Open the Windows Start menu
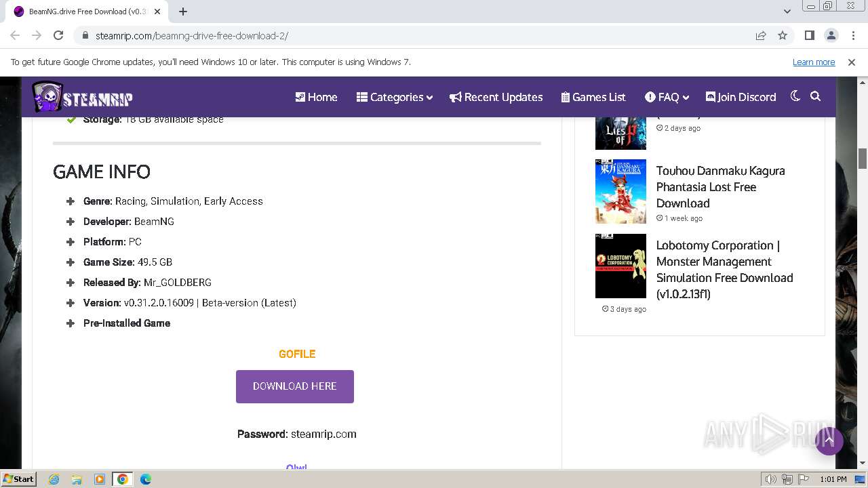 pos(18,479)
